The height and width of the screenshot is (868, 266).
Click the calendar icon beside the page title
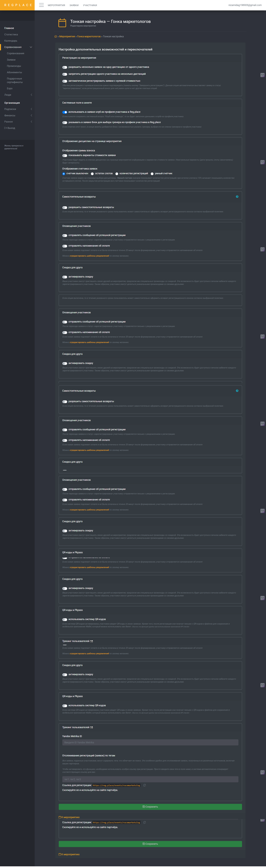pos(62,23)
